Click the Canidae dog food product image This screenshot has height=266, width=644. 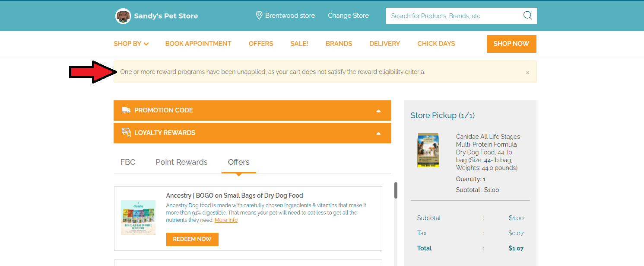pos(428,150)
